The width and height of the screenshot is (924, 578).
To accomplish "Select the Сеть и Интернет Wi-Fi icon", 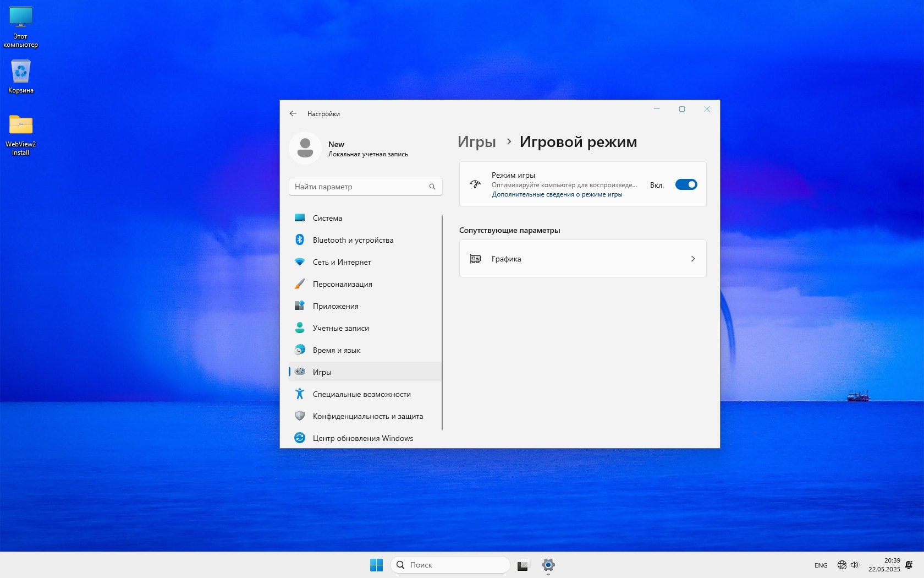I will point(300,262).
